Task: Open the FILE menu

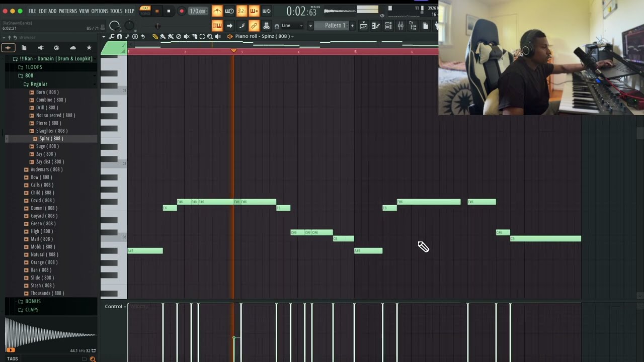Action: tap(32, 11)
